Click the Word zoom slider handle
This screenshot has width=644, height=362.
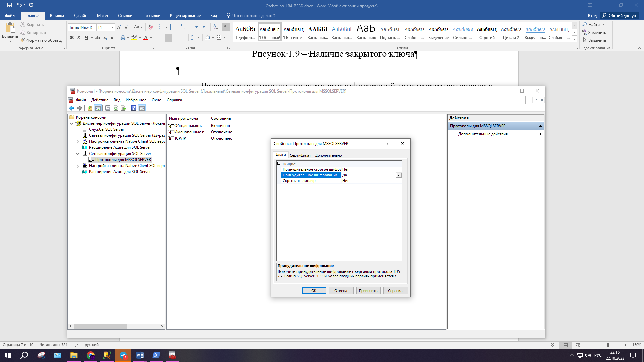[608, 345]
